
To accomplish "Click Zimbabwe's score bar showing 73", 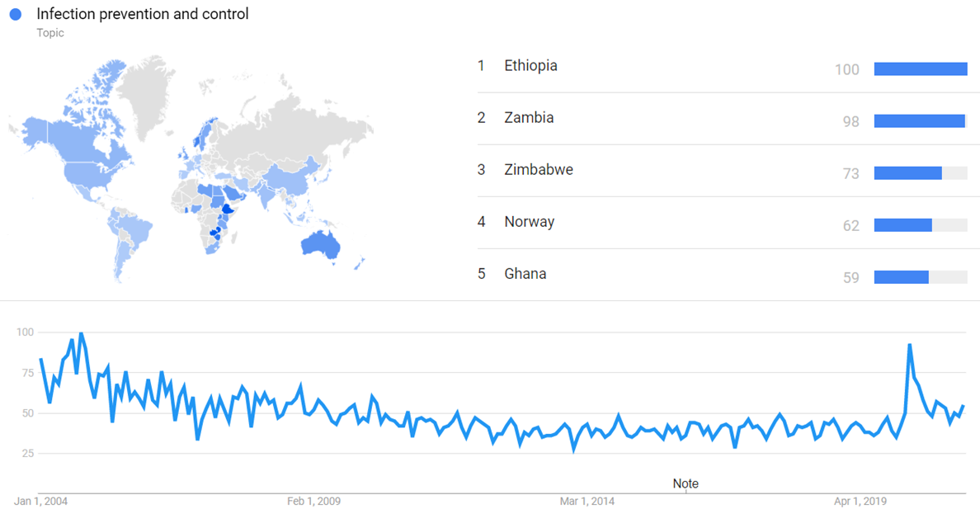I will (907, 173).
